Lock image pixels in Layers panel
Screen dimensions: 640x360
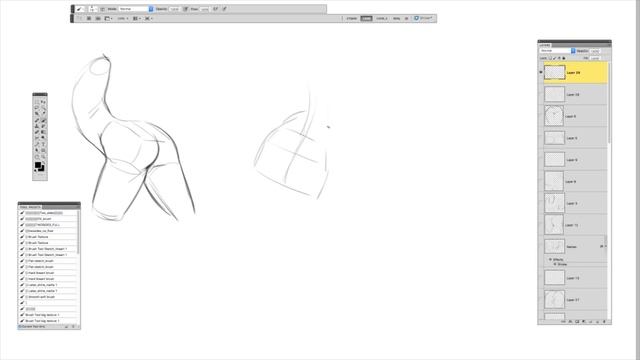pos(554,58)
